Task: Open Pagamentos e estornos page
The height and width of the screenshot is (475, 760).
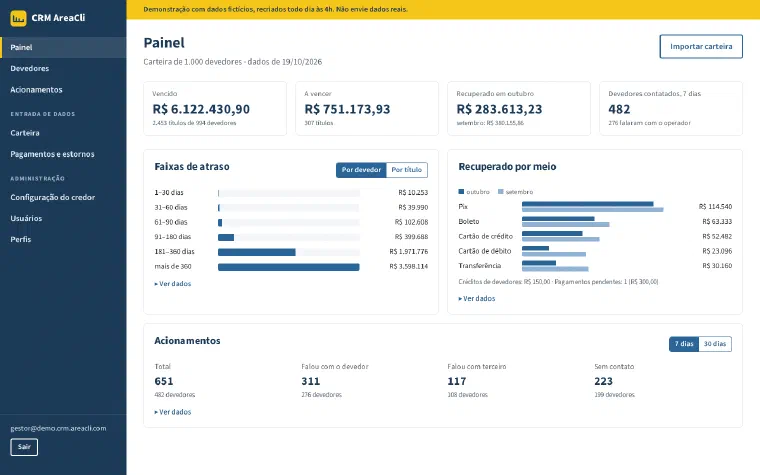Action: point(63,154)
